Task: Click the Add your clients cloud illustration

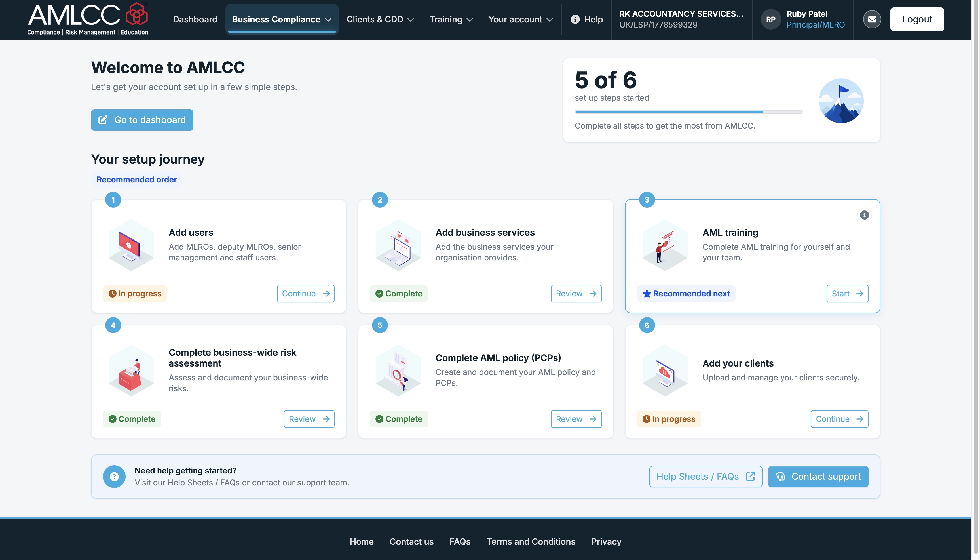Action: pyautogui.click(x=665, y=371)
